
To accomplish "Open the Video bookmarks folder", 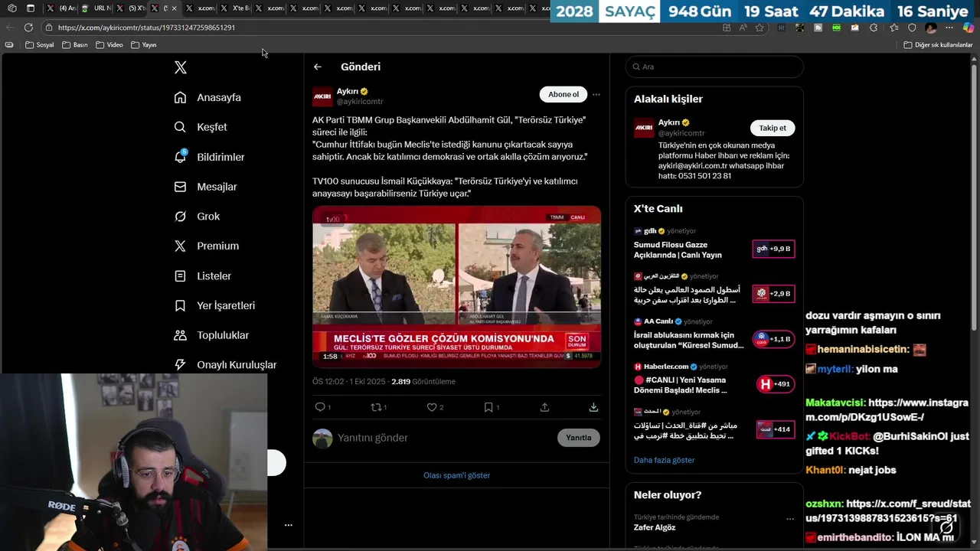I will tap(109, 45).
